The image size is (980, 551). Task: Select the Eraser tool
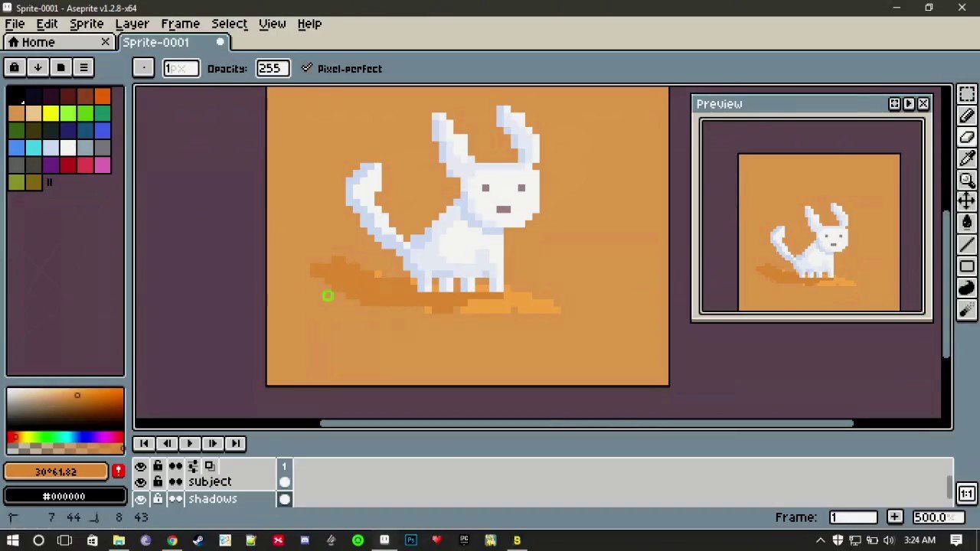pos(966,137)
